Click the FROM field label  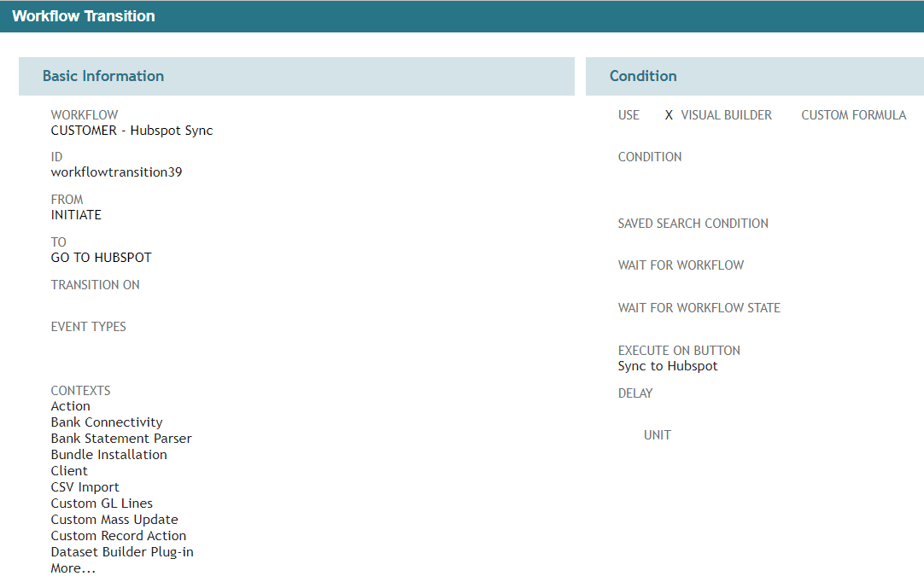click(x=67, y=200)
